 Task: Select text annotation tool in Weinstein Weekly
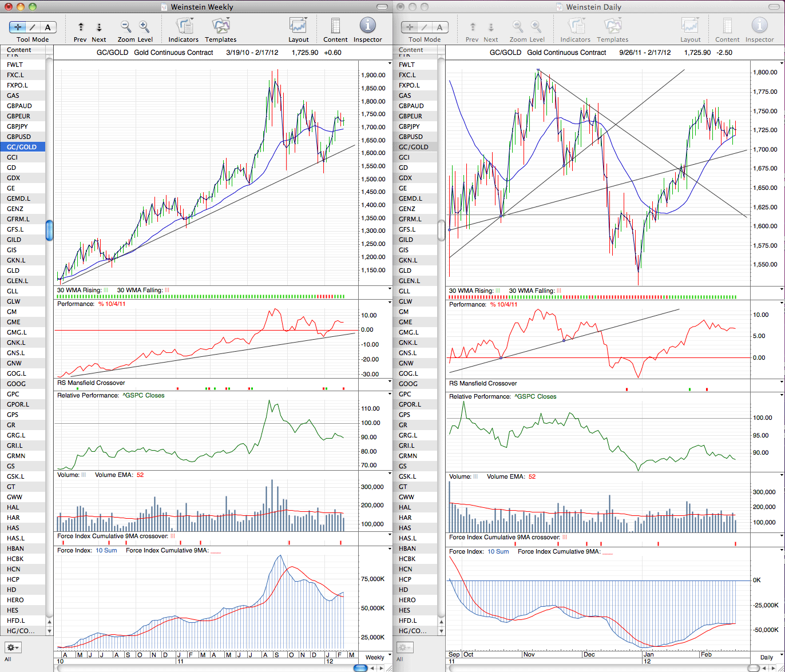48,27
